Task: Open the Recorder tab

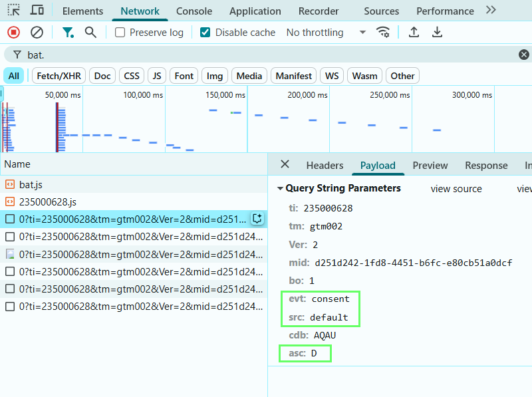Action: point(319,11)
